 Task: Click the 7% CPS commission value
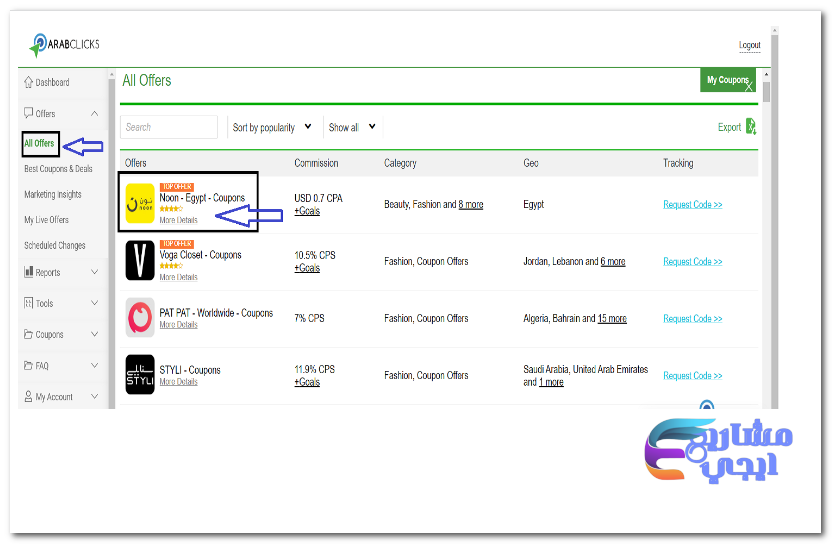point(309,318)
